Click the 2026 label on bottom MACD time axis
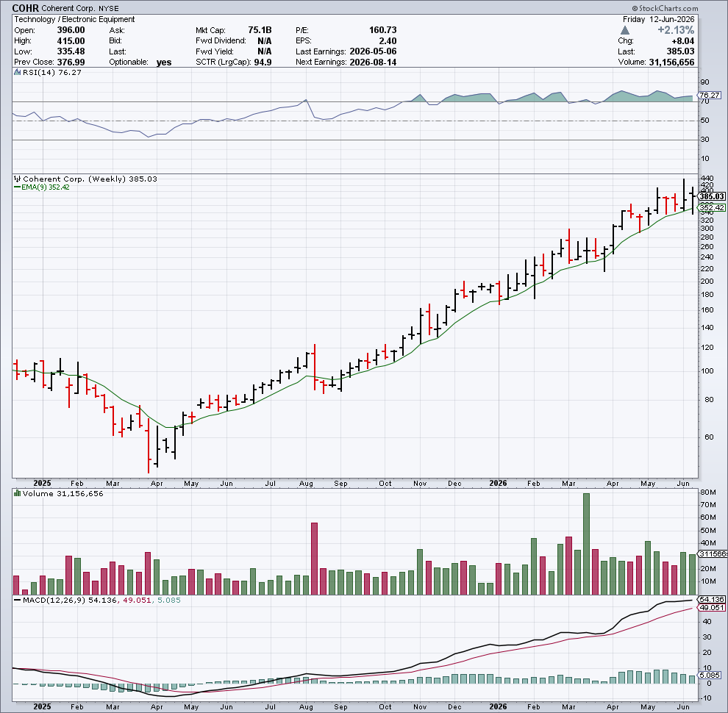This screenshot has height=713, width=728. pos(498,706)
